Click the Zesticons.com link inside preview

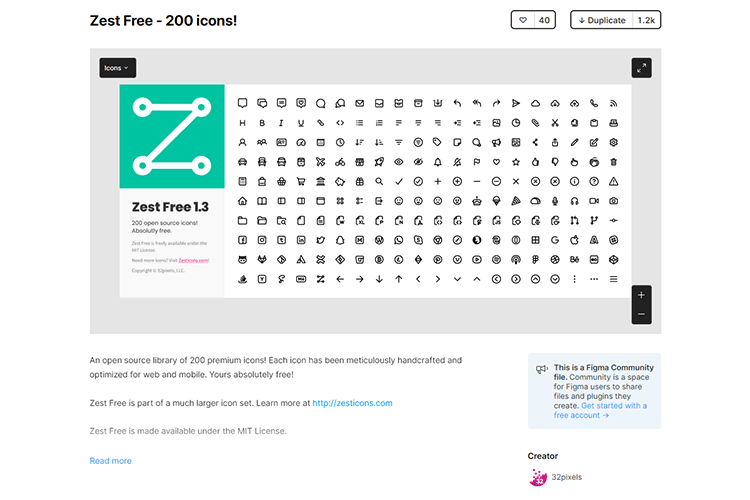click(x=194, y=260)
